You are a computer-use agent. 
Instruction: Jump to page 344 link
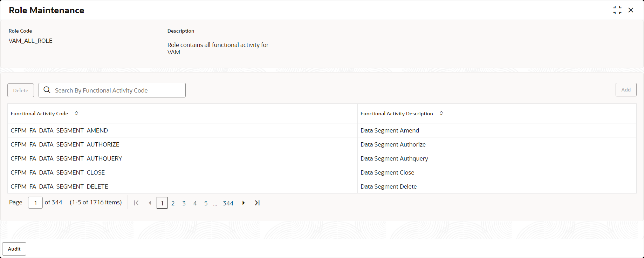click(x=228, y=203)
